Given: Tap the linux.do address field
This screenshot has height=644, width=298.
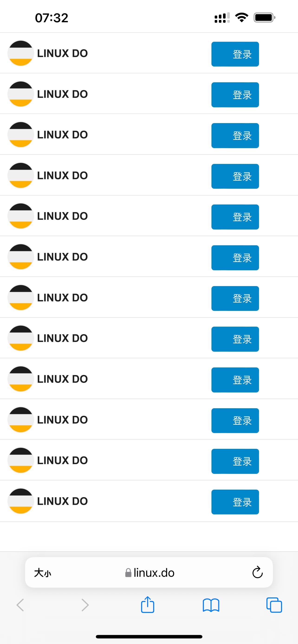Looking at the screenshot, I should pos(149,572).
